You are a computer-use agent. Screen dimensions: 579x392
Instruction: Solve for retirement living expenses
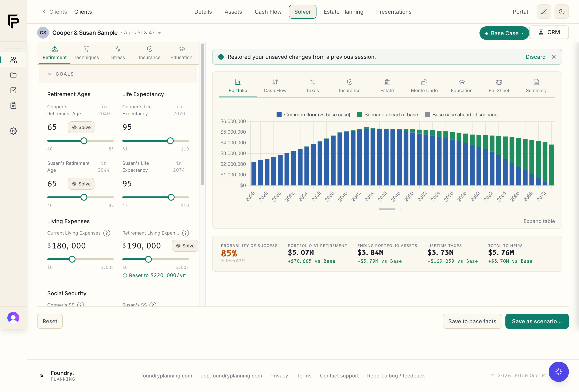[x=185, y=246]
